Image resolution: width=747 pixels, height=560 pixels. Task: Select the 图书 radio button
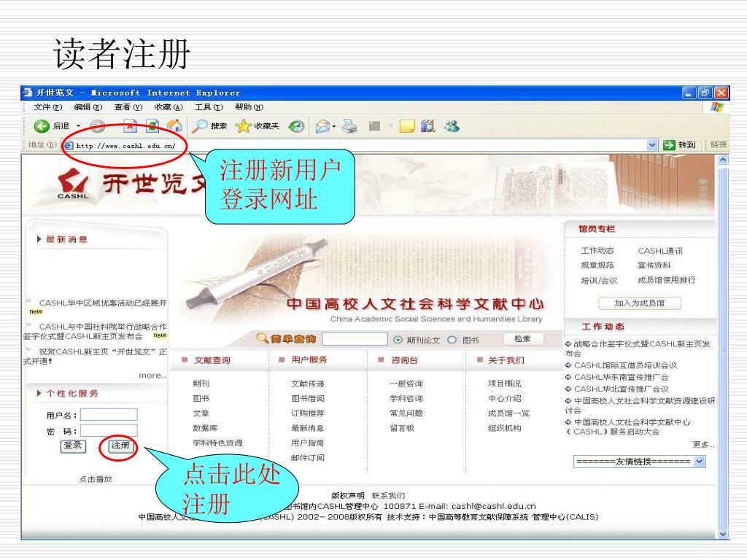tap(452, 340)
